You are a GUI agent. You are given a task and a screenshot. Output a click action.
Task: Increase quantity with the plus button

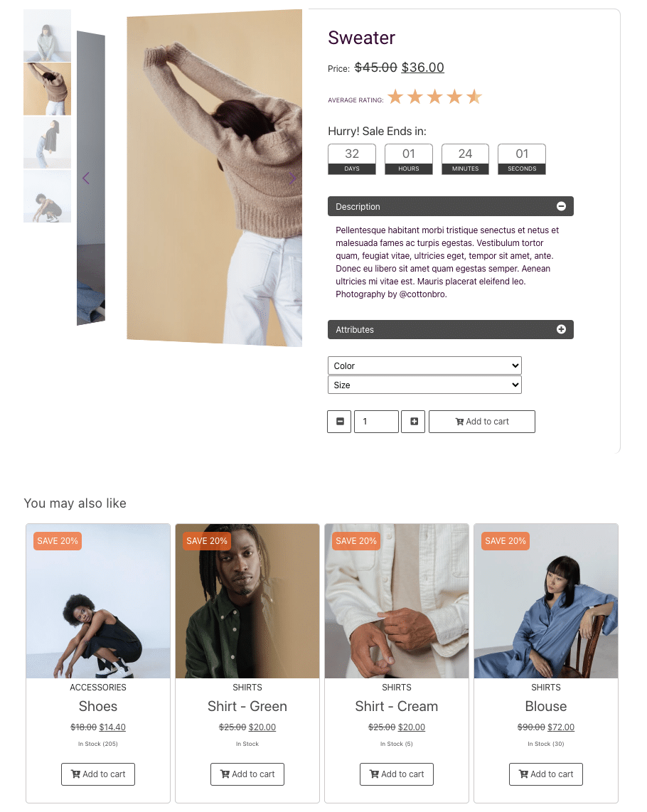413,422
